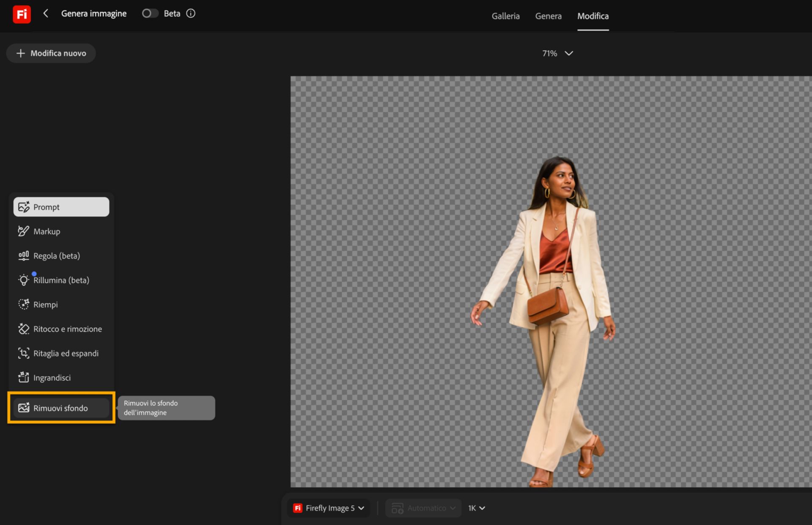Switch to the Galleria tab
The image size is (812, 525).
tap(505, 16)
